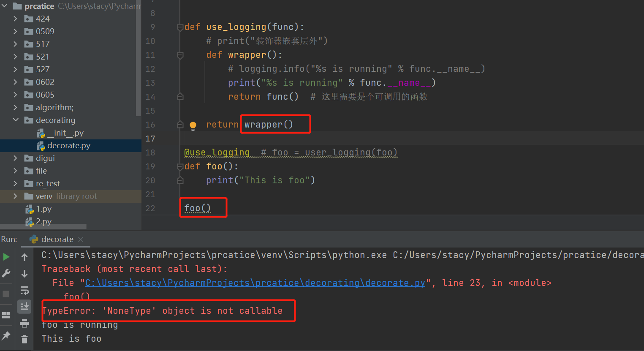Fold use_logging function at line 9

coord(180,27)
